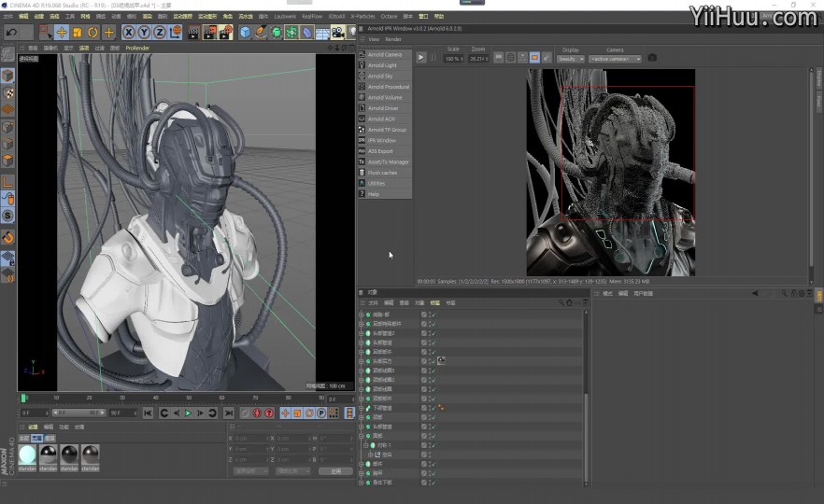Toggle position keyframe recording icon
Viewport: 824px width, 504px height.
pyautogui.click(x=285, y=413)
